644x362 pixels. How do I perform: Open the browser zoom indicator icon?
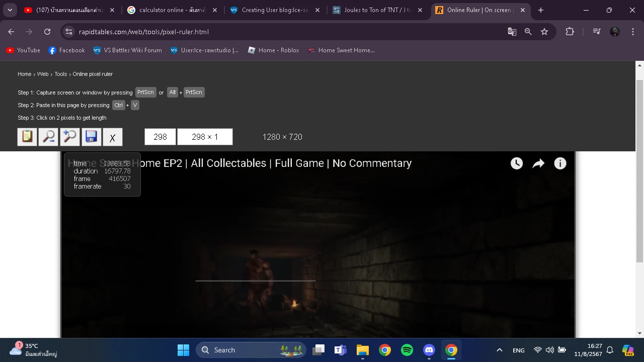[x=528, y=32]
